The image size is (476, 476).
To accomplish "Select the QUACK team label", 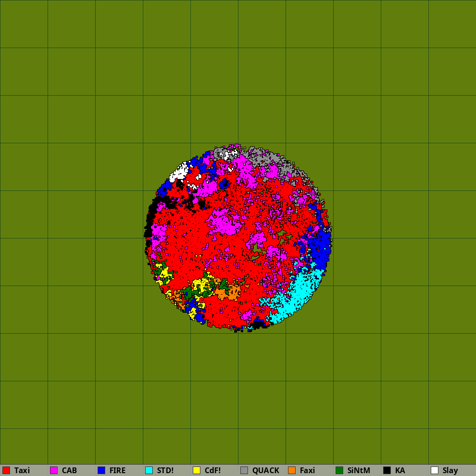I will [266, 470].
